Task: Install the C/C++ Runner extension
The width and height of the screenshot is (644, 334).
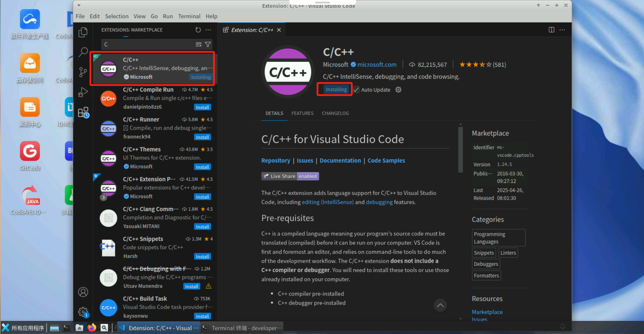Action: pos(202,137)
